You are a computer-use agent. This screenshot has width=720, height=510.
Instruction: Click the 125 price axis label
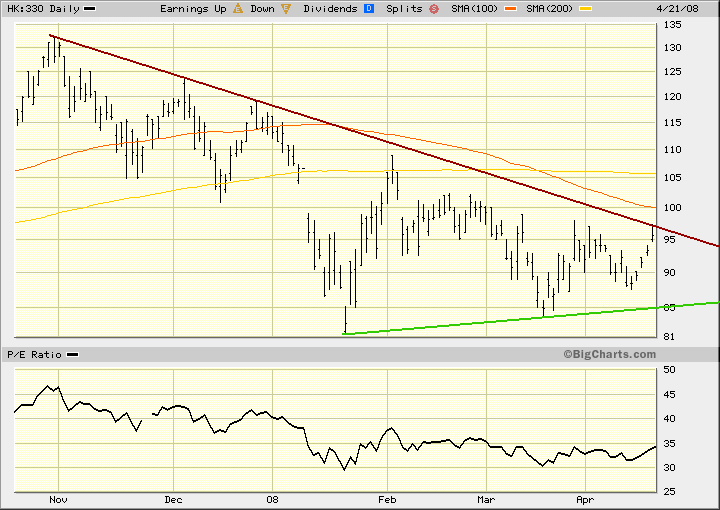[673, 72]
